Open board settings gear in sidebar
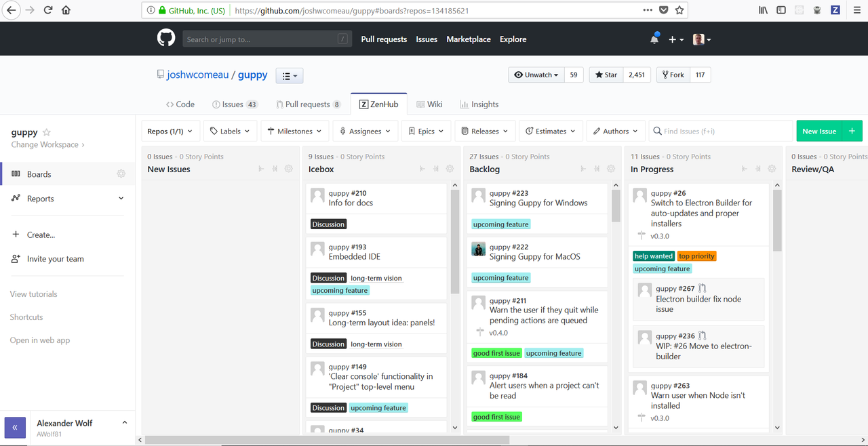868x446 pixels. click(121, 174)
